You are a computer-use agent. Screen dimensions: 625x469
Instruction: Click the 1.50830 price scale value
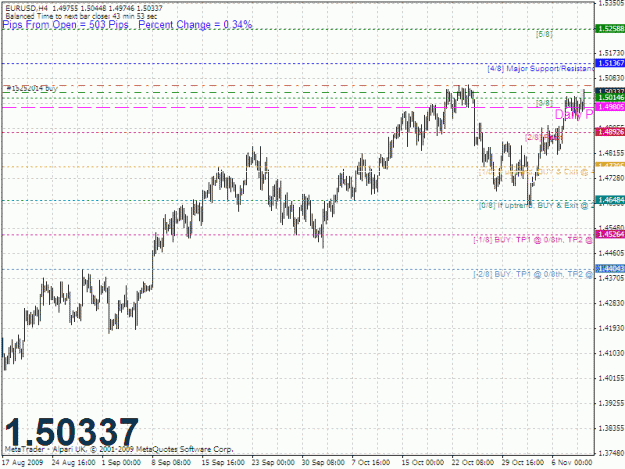(611, 78)
